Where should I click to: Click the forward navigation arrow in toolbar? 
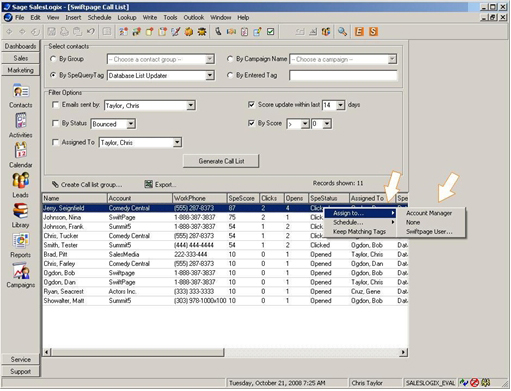click(22, 32)
